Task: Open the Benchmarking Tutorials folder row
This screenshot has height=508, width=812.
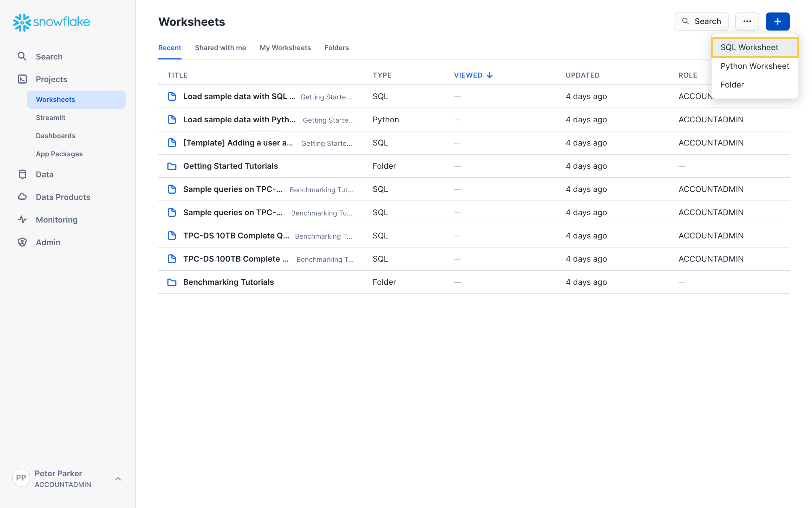Action: coord(228,282)
